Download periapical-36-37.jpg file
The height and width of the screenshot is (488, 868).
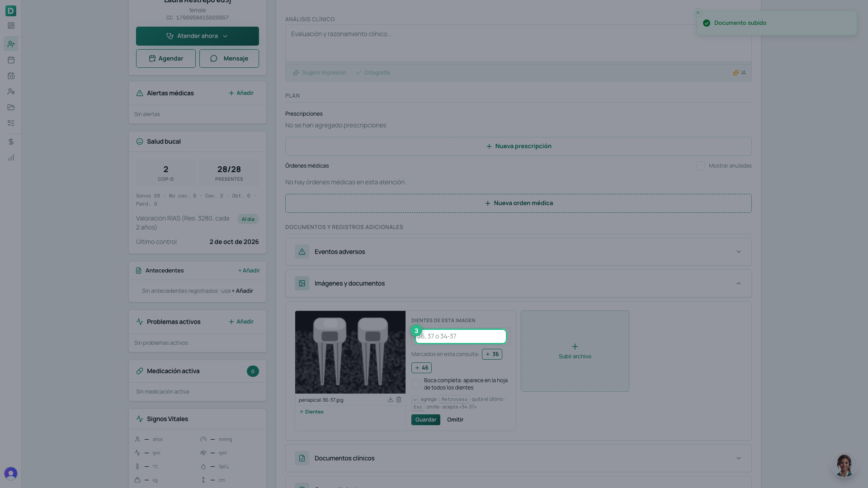tap(390, 400)
